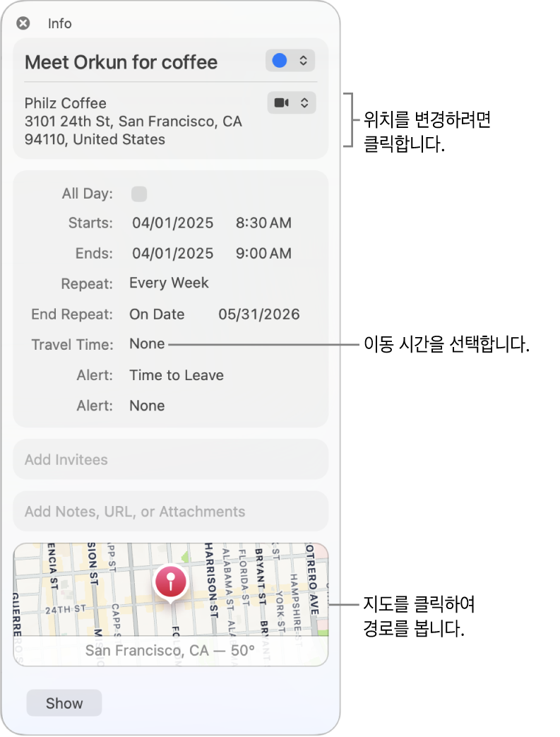This screenshot has height=737, width=560.
Task: Open the second Alert set to None
Action: [147, 406]
